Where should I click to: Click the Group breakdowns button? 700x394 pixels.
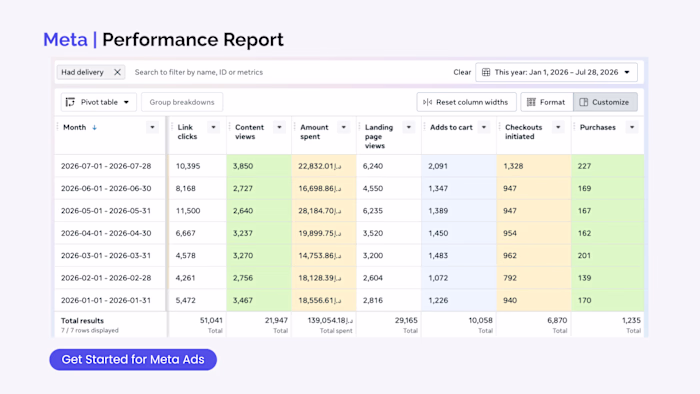pyautogui.click(x=182, y=102)
